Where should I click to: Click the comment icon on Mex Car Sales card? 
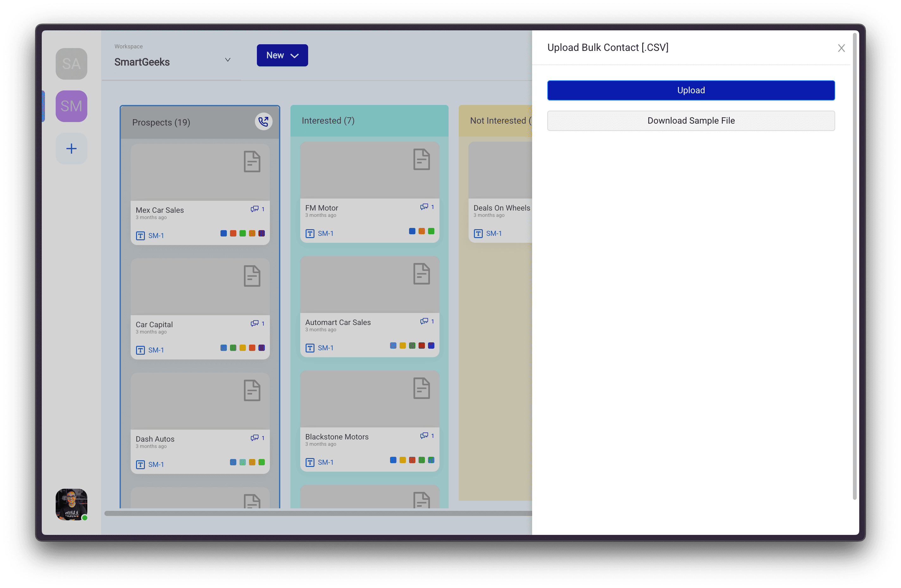tap(255, 209)
